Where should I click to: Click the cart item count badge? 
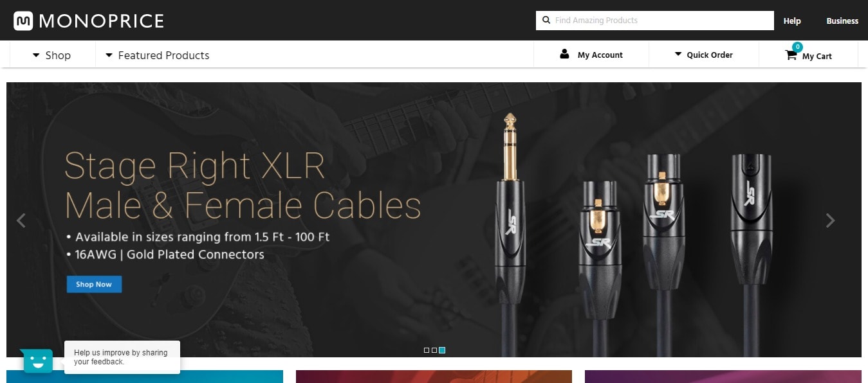pyautogui.click(x=797, y=46)
